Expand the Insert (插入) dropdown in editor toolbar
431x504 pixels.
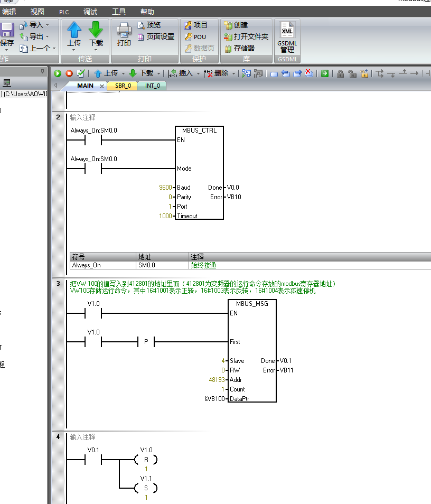click(199, 73)
